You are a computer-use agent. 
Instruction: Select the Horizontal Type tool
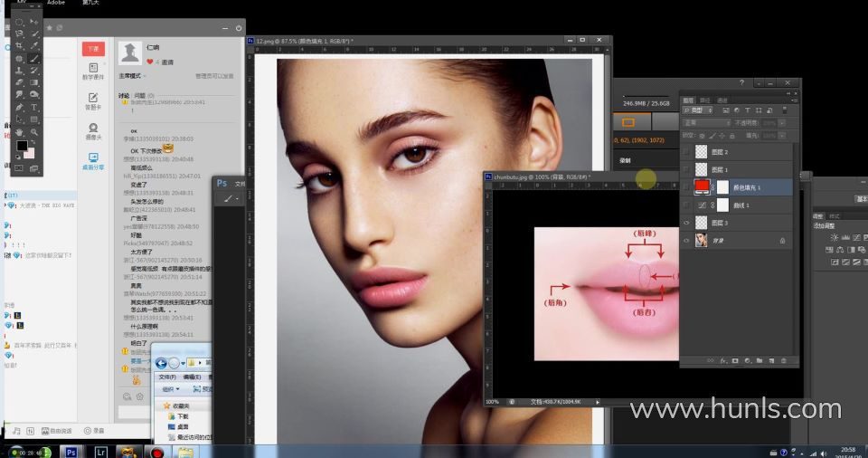[34, 107]
